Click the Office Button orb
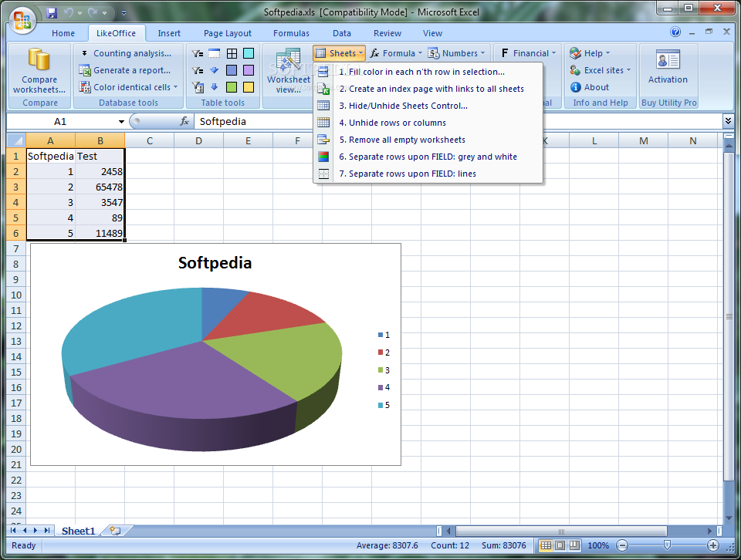This screenshot has width=741, height=560. [x=22, y=21]
